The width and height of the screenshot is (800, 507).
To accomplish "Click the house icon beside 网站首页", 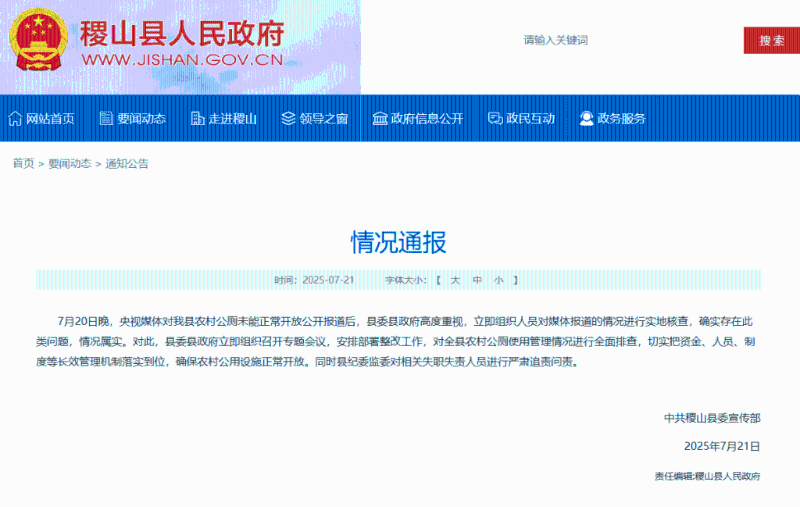I will 15,118.
